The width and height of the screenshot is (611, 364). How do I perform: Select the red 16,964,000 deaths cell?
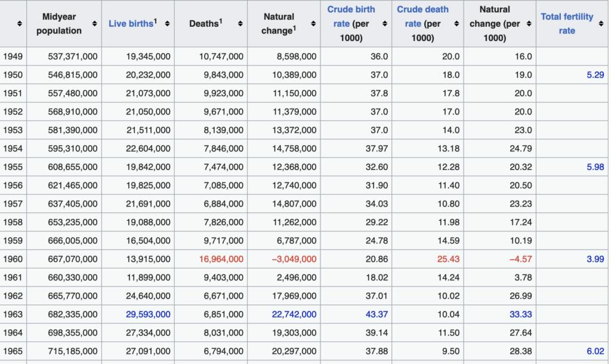(x=223, y=259)
